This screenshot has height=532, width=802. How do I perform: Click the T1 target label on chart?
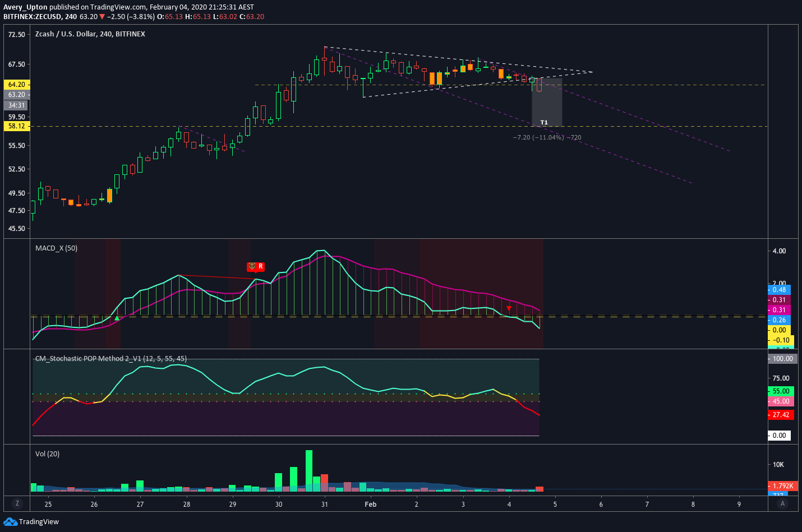pyautogui.click(x=544, y=122)
